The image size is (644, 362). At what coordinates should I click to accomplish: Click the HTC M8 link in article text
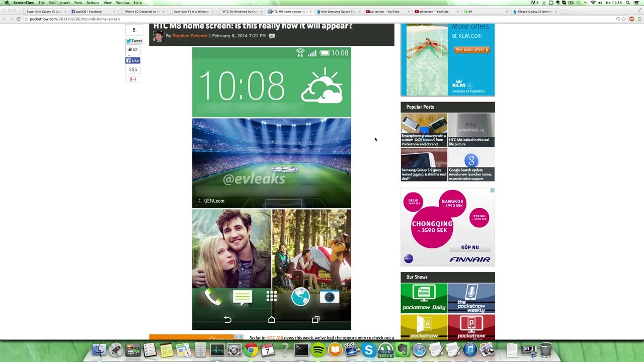pos(275,338)
